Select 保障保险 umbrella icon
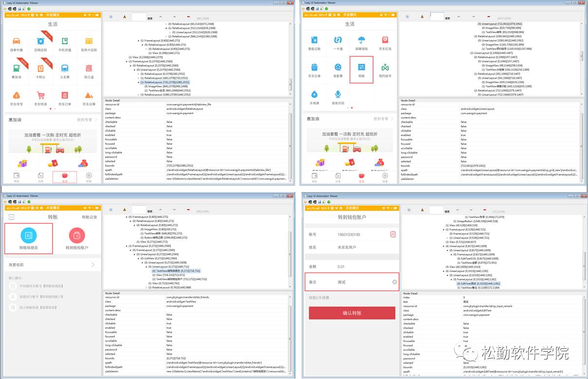This screenshot has height=379, width=588. (361, 40)
